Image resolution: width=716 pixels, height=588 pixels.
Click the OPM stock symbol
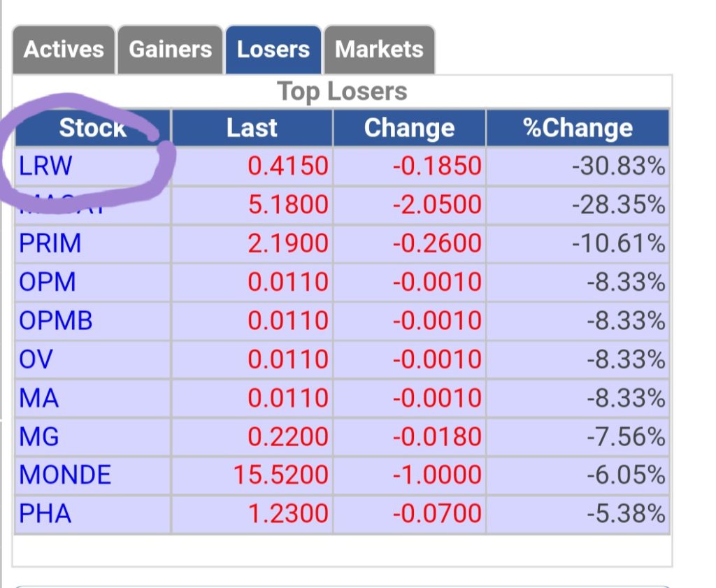pyautogui.click(x=47, y=282)
